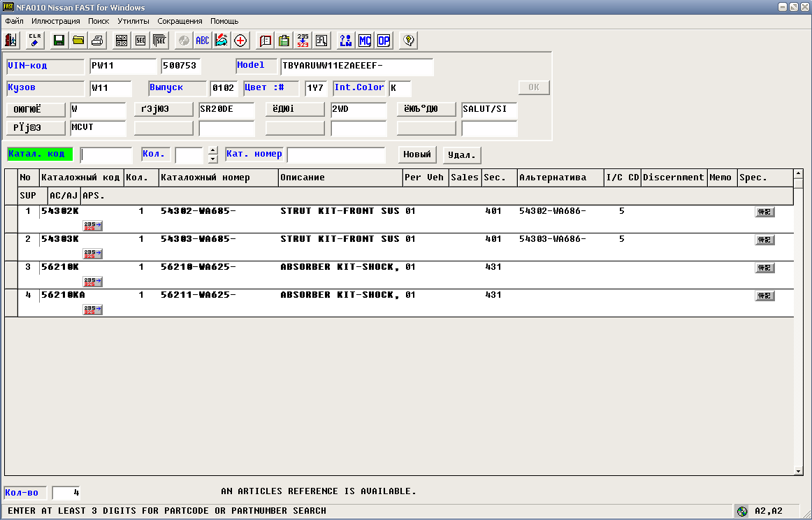
Task: Click the blue OP toolbar icon
Action: click(x=384, y=41)
